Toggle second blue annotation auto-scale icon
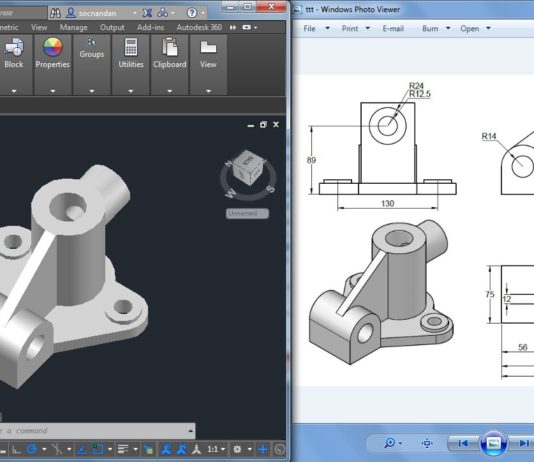Image resolution: width=534 pixels, height=462 pixels. [182, 449]
